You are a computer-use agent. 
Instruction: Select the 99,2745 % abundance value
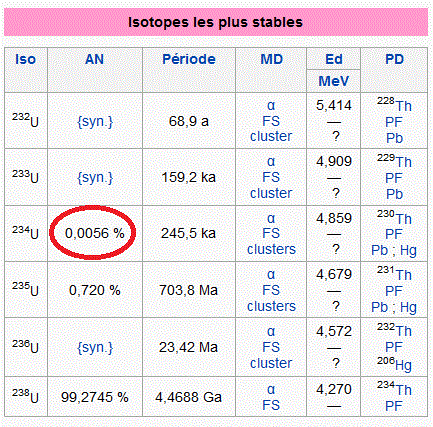coord(95,397)
